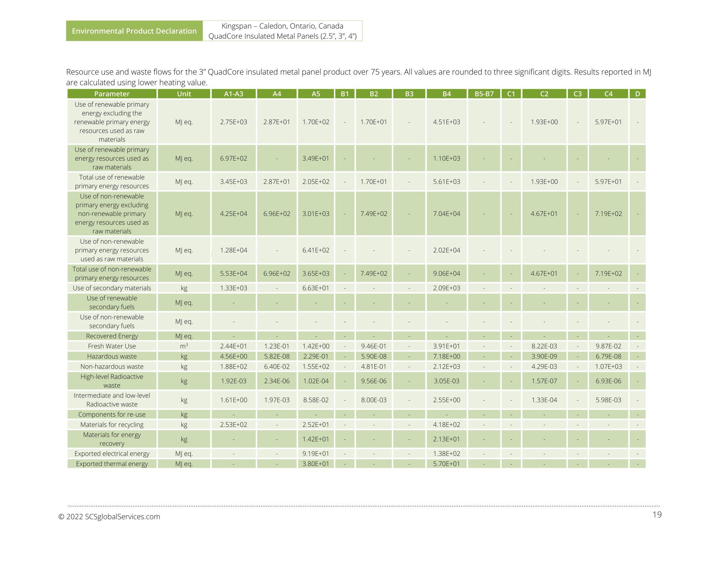Click the page number 19
Viewport: 728px width, 563px height.
pyautogui.click(x=657, y=515)
